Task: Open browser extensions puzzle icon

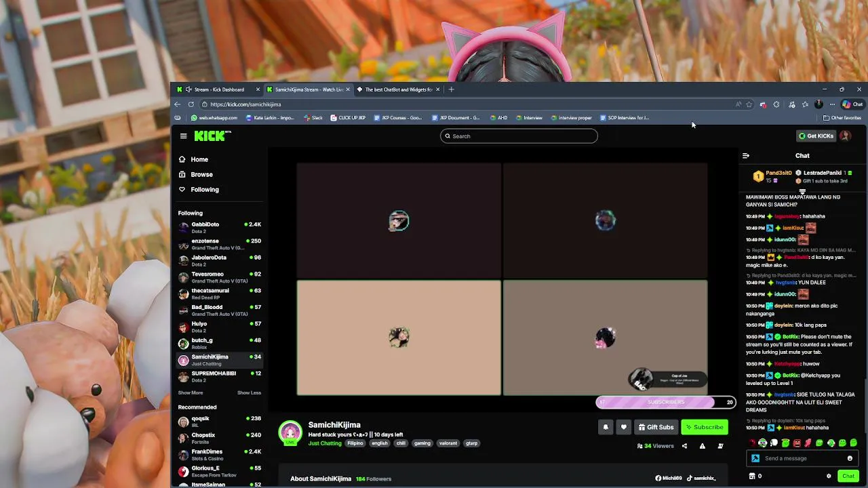Action: (x=776, y=104)
